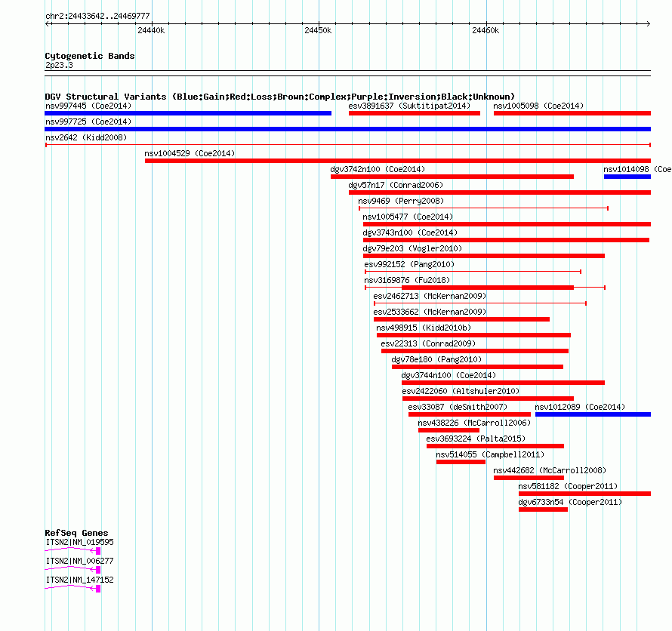Select the ITSN2|NM_006277 gene label

80,561
